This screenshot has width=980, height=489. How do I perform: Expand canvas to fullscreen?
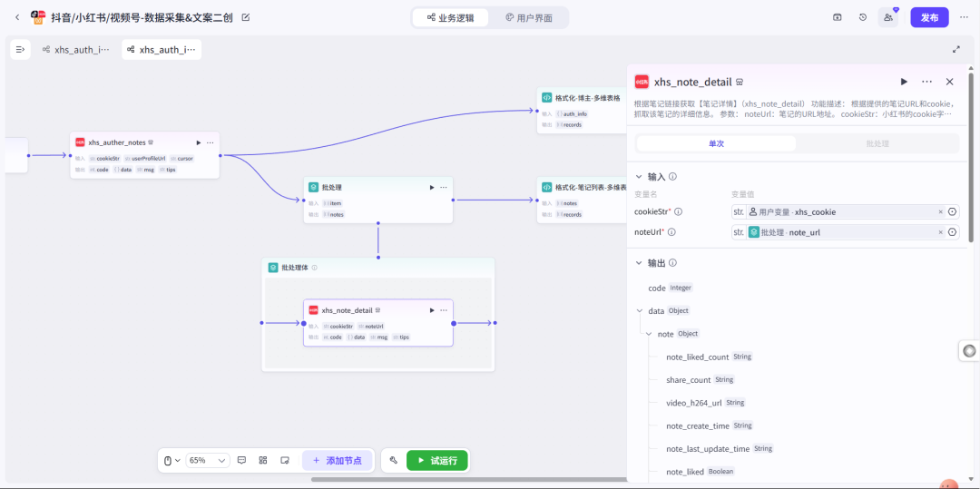[x=955, y=49]
